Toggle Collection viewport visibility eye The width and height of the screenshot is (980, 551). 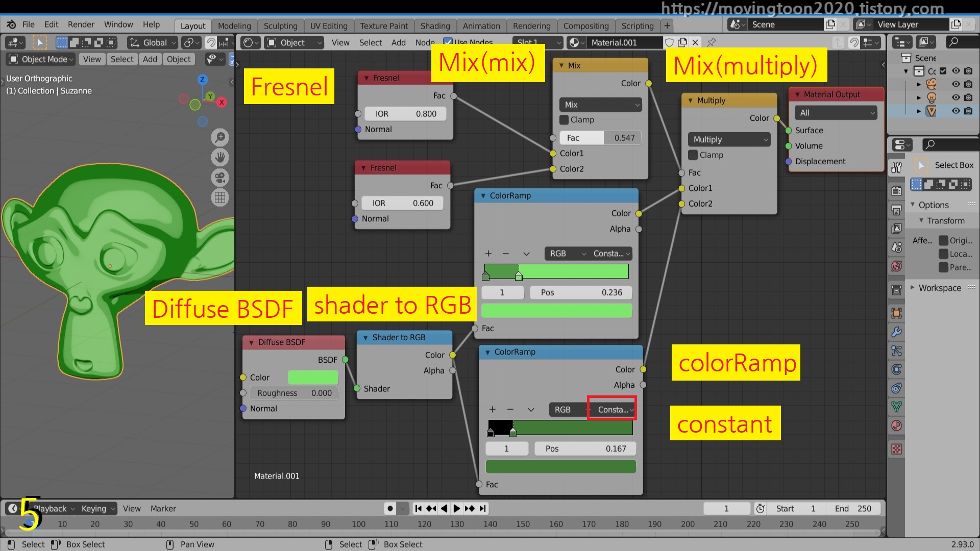pyautogui.click(x=956, y=71)
